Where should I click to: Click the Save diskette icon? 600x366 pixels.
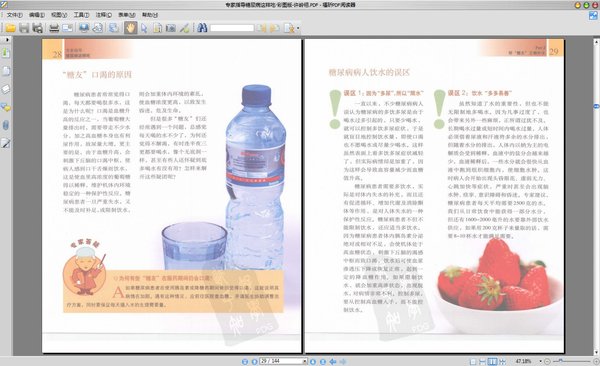click(24, 28)
